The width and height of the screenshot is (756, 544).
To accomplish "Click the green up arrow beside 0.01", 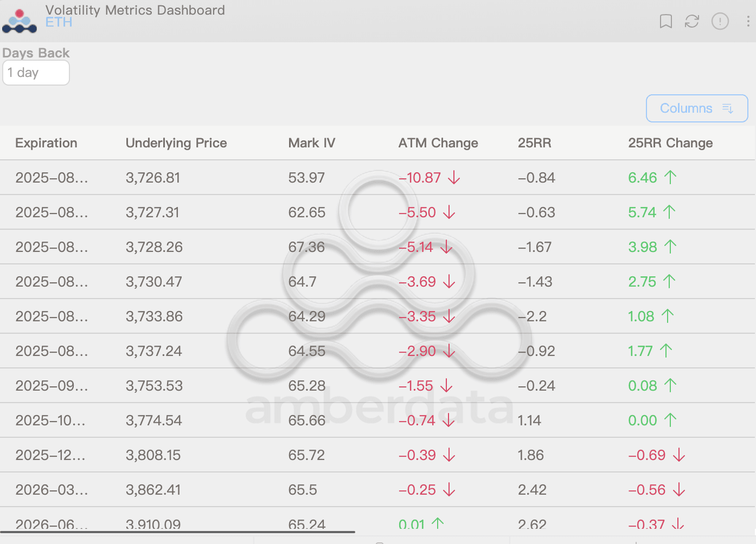I will click(x=437, y=524).
